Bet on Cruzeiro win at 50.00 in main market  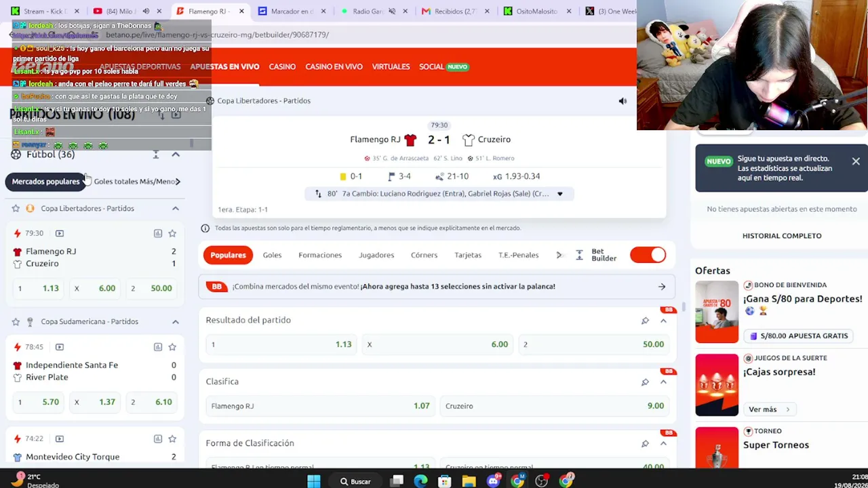595,344
